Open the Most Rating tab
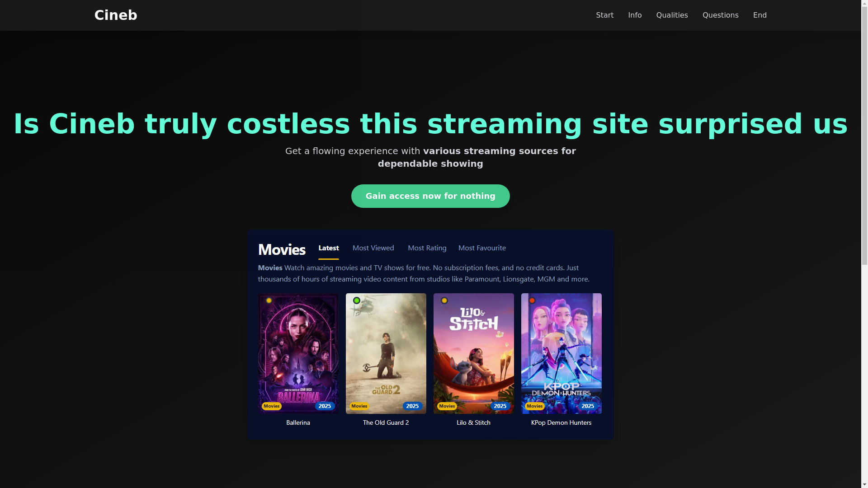 click(x=427, y=248)
